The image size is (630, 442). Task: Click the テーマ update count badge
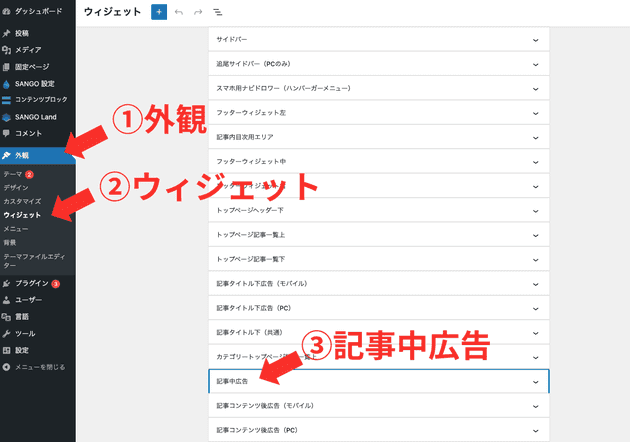click(29, 174)
